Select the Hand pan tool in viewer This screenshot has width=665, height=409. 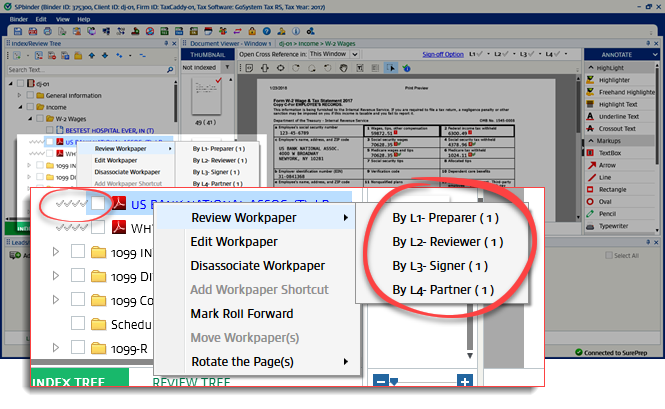(x=344, y=68)
